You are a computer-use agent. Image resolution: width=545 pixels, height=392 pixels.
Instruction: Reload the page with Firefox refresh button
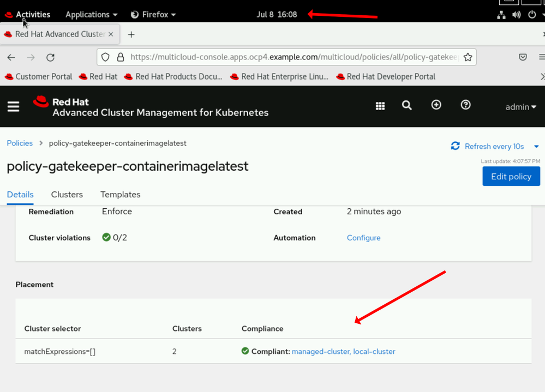tap(50, 57)
